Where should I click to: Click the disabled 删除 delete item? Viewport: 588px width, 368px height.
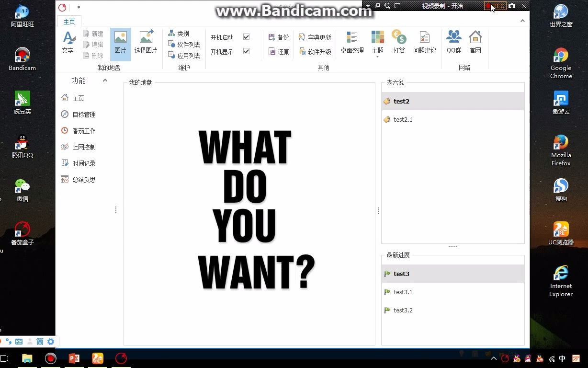[x=93, y=56]
